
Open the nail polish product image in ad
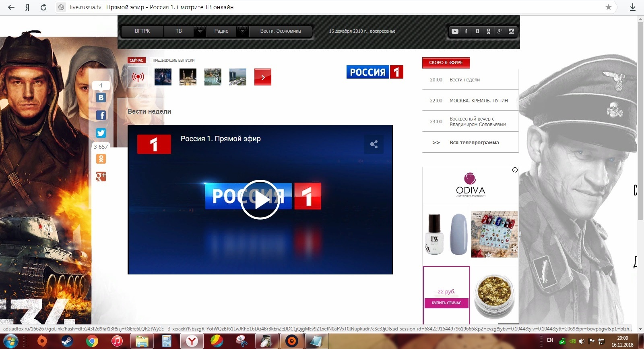click(446, 234)
